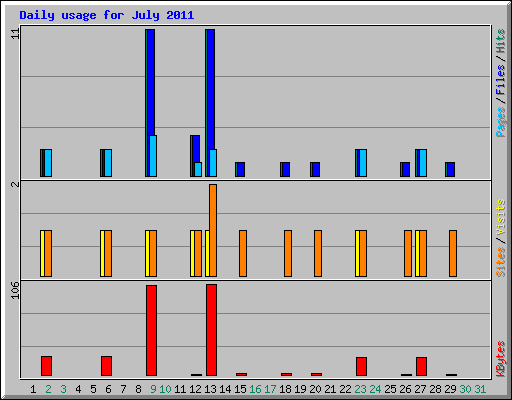
Task: Click the yellow Visits bar for day 9
Action: 147,253
